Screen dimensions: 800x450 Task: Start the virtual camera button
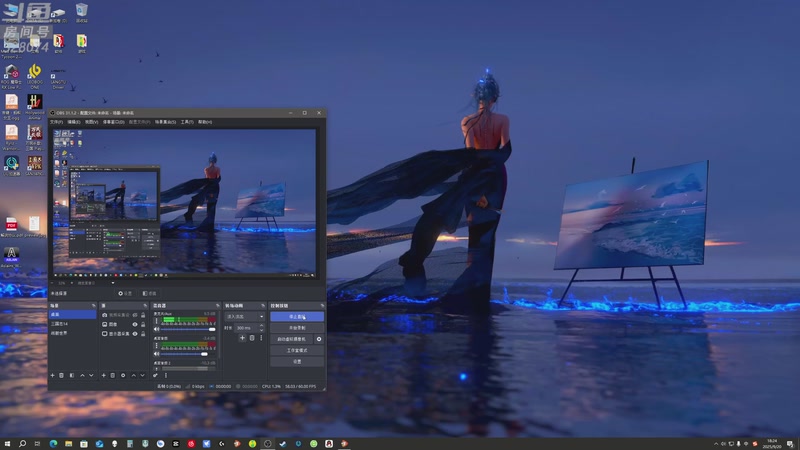pyautogui.click(x=291, y=339)
